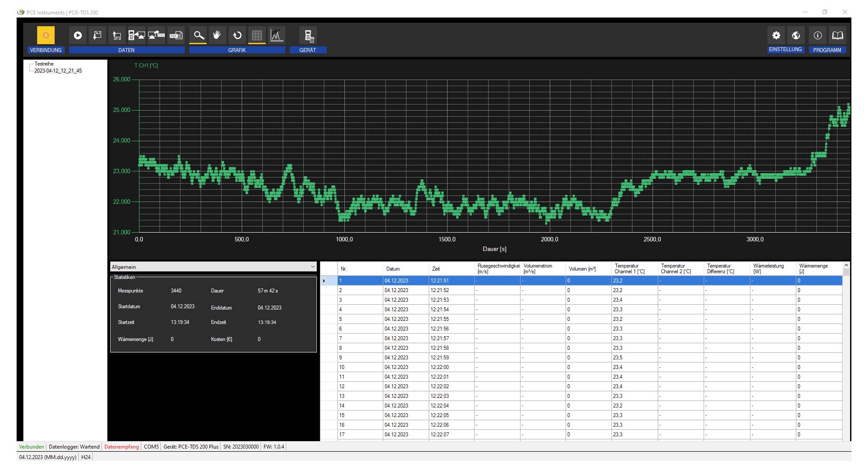This screenshot has height=470, width=868.
Task: Click the export CSV icon
Action: [x=156, y=35]
